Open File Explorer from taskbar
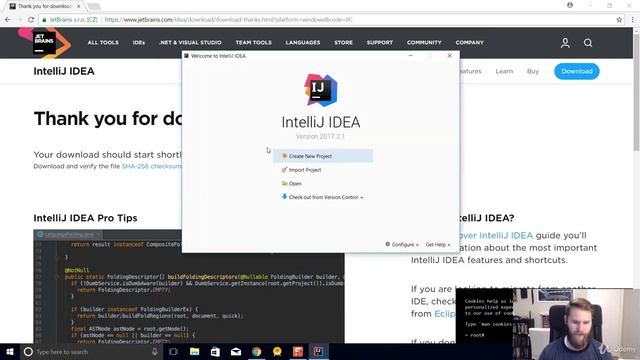640x360 pixels. click(195, 351)
